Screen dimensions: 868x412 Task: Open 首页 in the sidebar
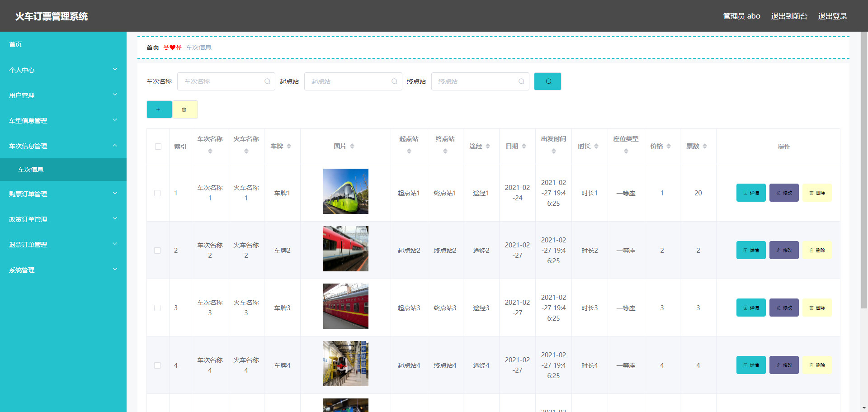point(63,44)
